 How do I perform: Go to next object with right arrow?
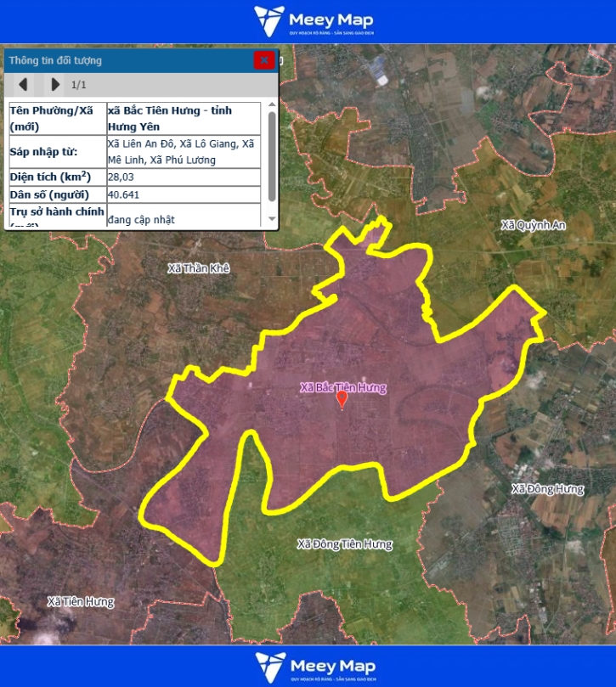point(55,84)
